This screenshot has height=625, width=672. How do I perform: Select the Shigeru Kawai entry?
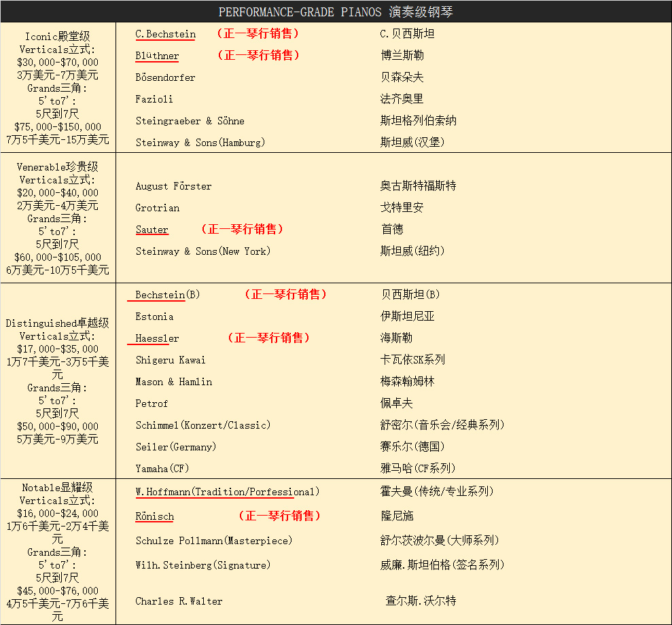point(170,360)
